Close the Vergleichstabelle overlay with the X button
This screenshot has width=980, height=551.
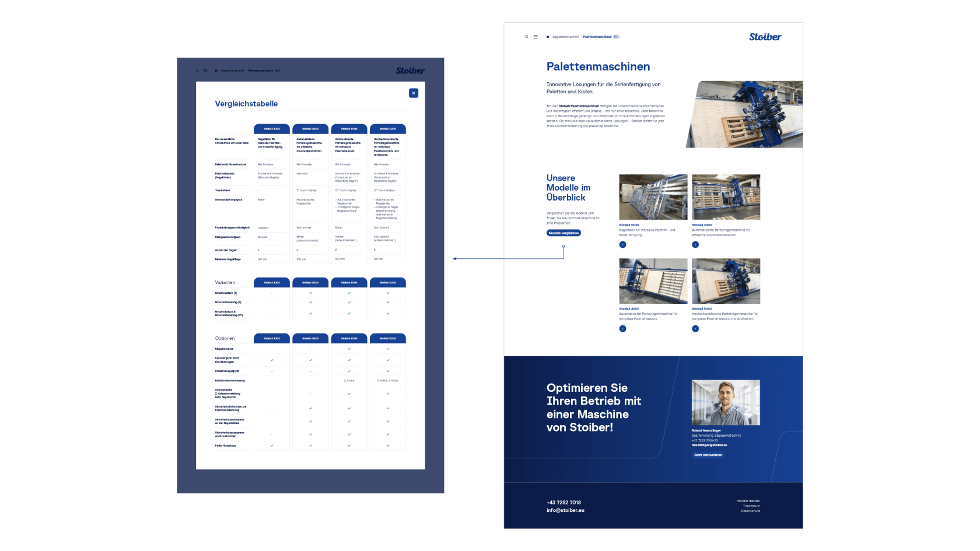point(414,93)
